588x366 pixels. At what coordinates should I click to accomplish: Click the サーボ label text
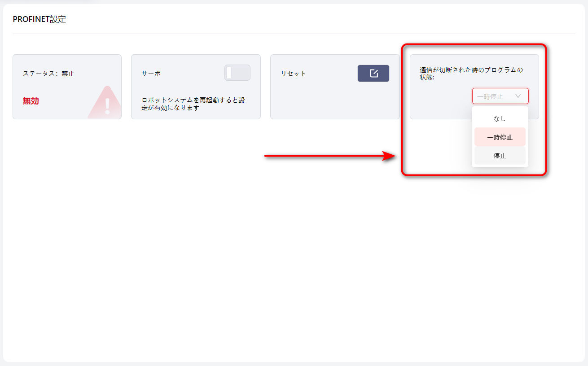[151, 74]
